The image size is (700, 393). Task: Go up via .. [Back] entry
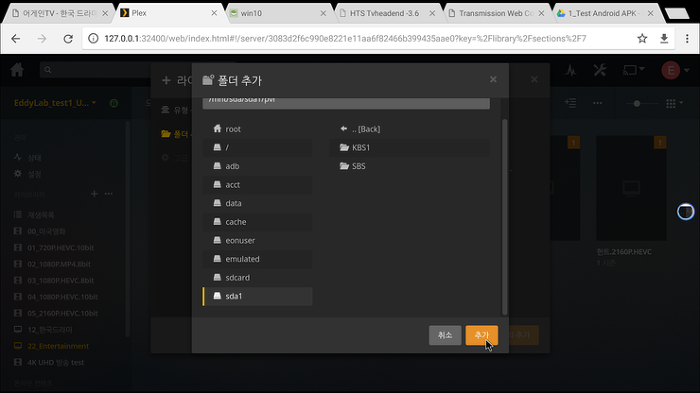409,129
